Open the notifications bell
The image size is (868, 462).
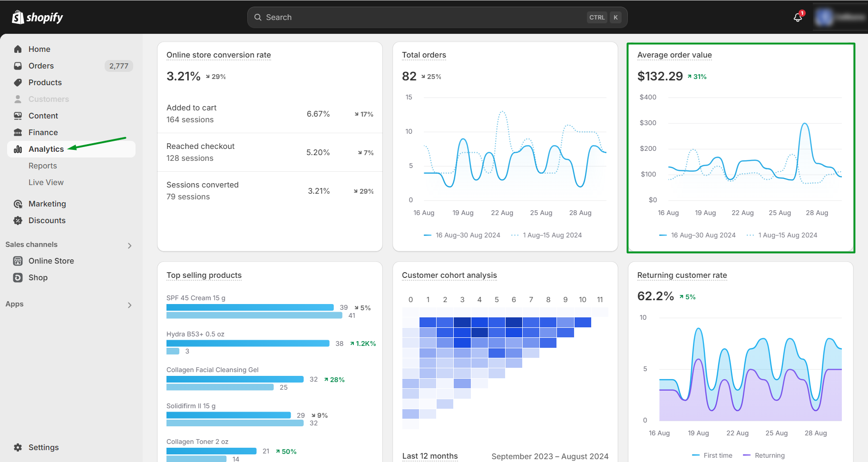[x=798, y=17]
